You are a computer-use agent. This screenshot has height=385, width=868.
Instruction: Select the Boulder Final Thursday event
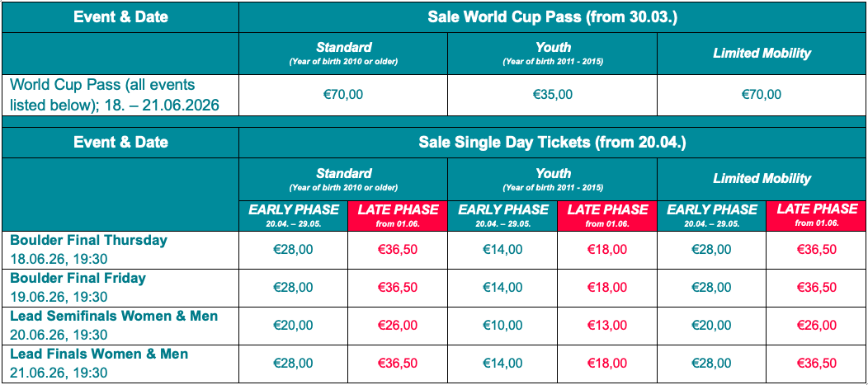tap(89, 241)
